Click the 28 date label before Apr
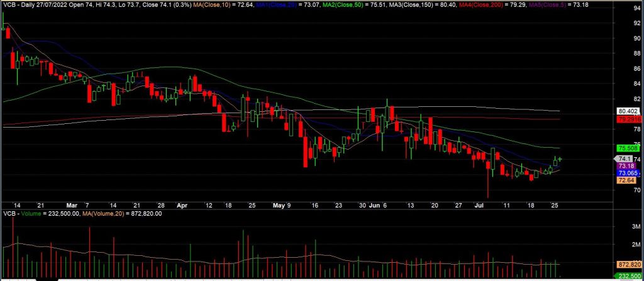644x281 pixels. coord(162,205)
